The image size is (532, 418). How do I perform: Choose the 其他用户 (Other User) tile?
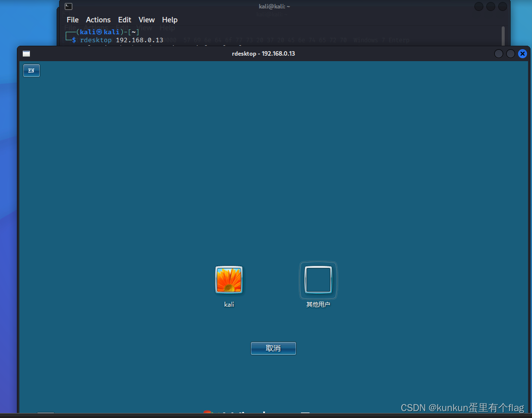click(x=318, y=280)
